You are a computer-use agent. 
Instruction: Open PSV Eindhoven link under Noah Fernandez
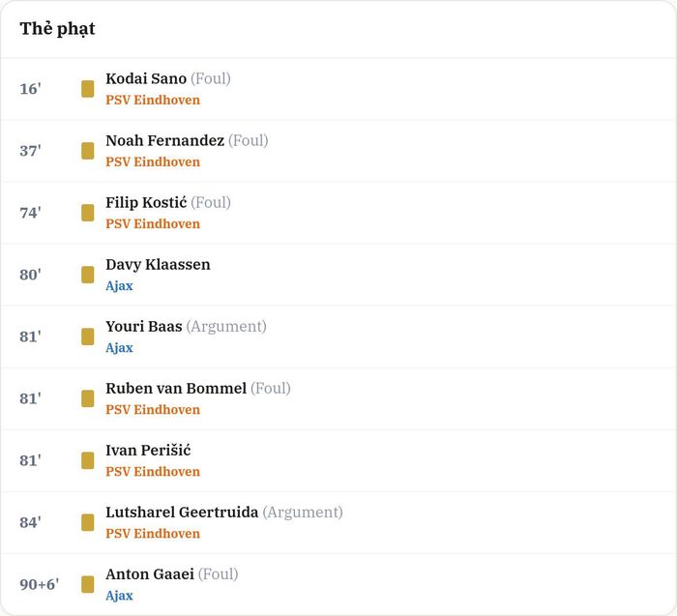153,161
